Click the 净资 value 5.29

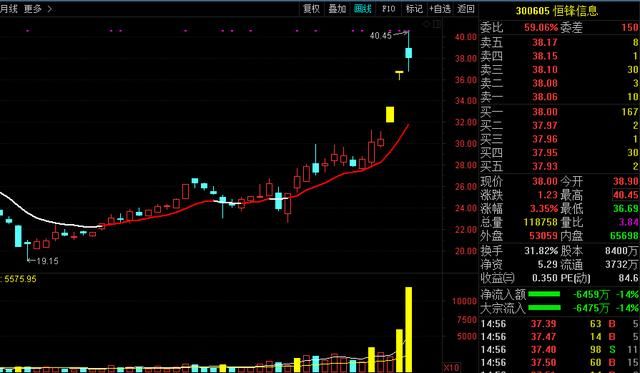pyautogui.click(x=547, y=264)
